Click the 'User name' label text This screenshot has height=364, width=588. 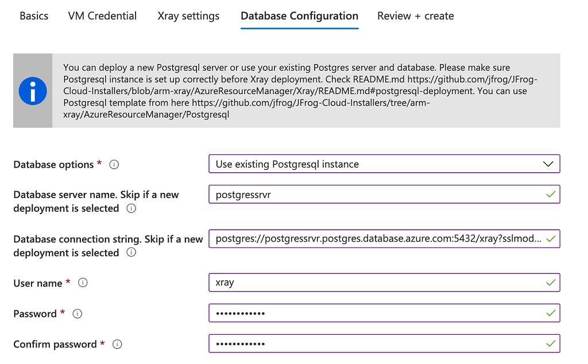37,283
